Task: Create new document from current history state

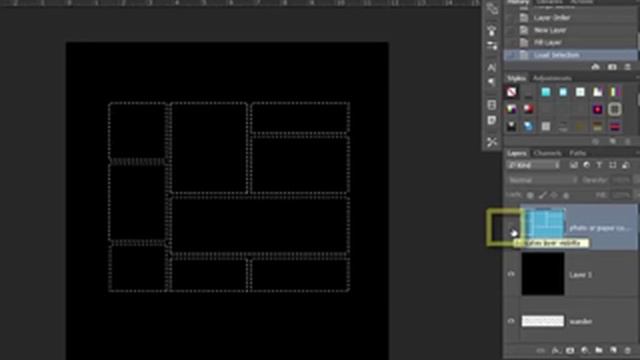Action: coord(596,67)
